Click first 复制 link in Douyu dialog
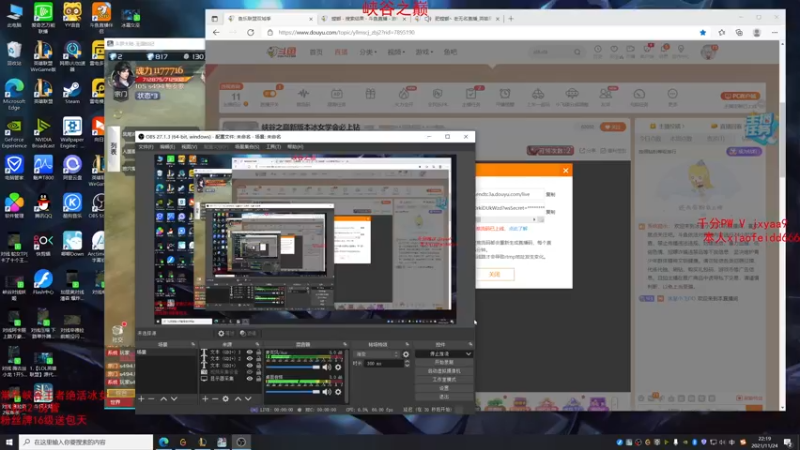 click(x=550, y=194)
